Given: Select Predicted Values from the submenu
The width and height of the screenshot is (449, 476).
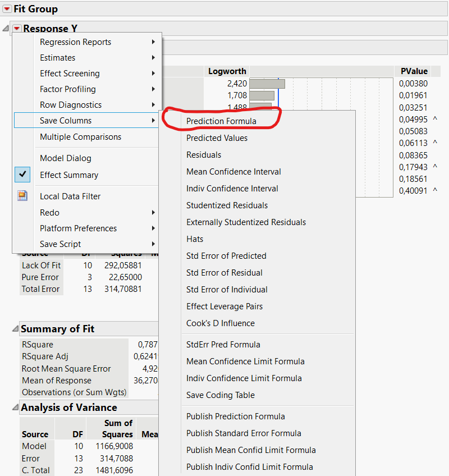Looking at the screenshot, I should tap(233, 138).
